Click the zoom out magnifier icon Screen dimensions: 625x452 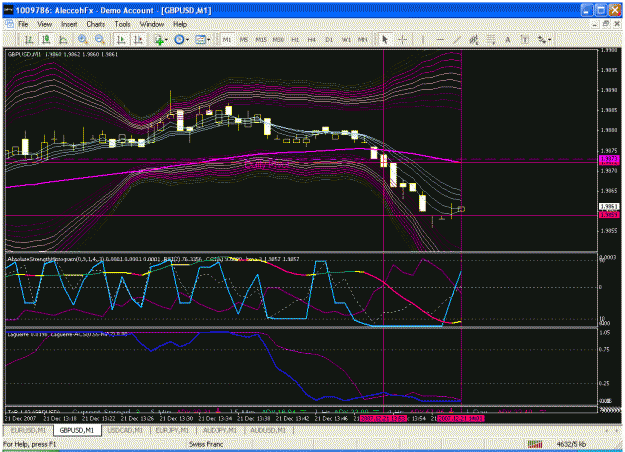[x=100, y=39]
